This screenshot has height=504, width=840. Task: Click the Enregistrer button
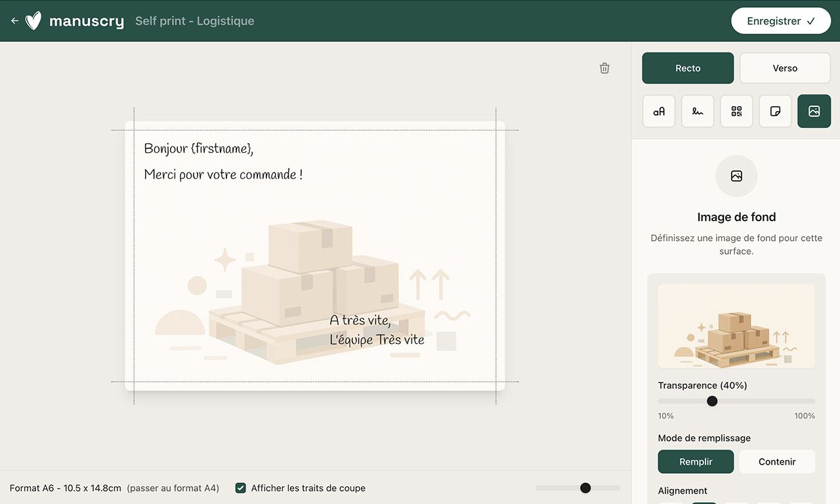pyautogui.click(x=780, y=21)
